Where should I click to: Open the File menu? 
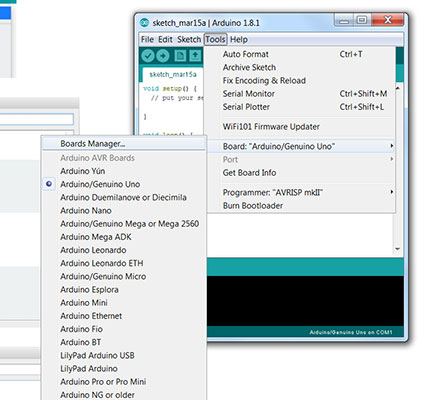click(147, 39)
